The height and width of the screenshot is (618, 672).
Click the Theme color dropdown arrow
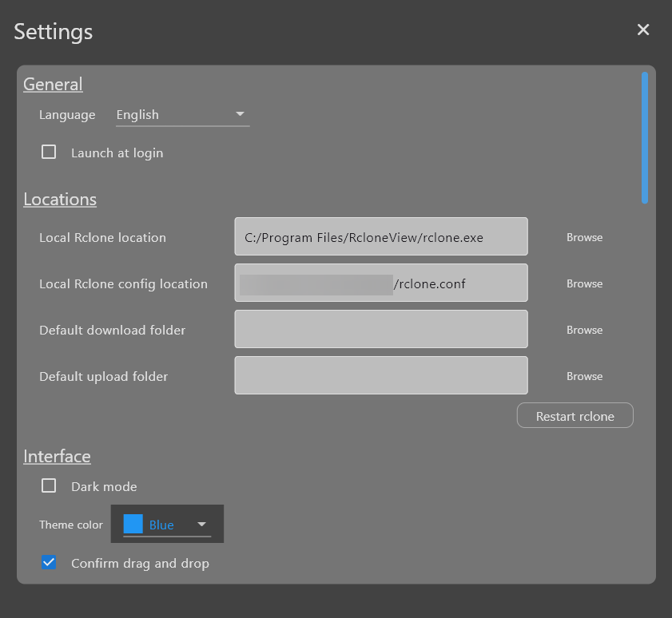pos(201,525)
